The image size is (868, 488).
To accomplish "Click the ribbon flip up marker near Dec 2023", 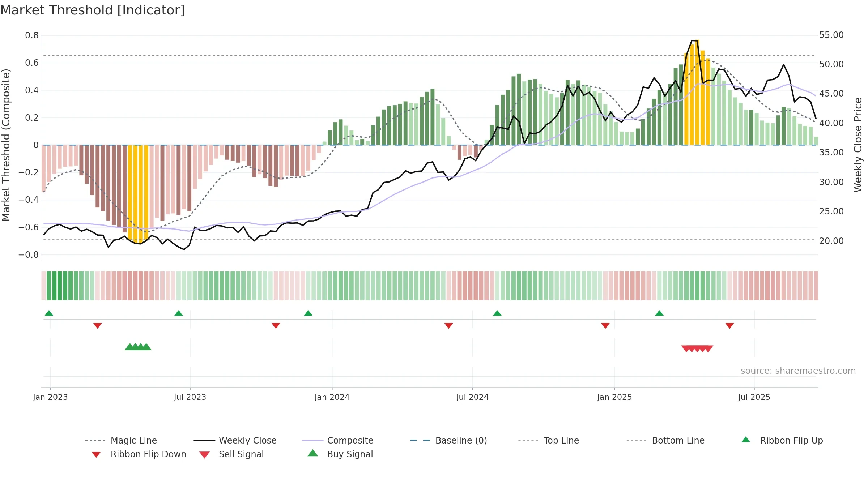I will click(308, 313).
